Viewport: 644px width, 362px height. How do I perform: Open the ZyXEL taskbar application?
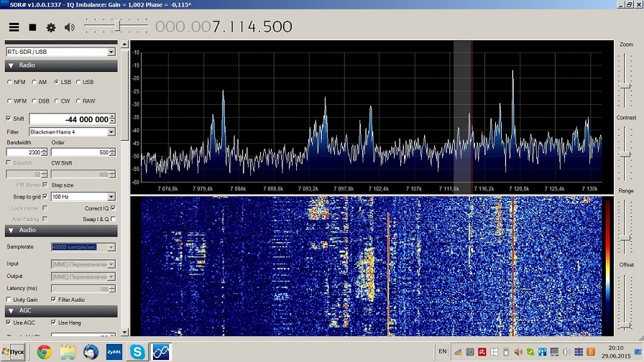114,352
